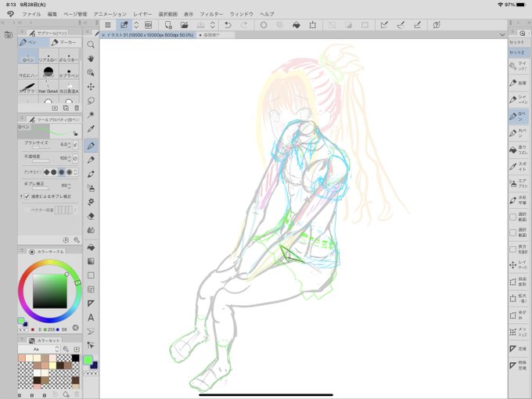
Task: Select the strongest anti-aliasing option
Action: [x=69, y=172]
